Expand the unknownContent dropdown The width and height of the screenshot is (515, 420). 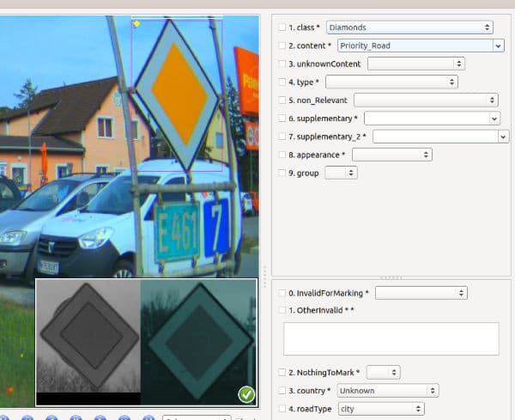pyautogui.click(x=416, y=64)
